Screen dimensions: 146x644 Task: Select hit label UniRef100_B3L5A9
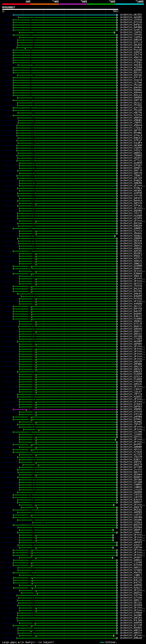click(x=131, y=620)
